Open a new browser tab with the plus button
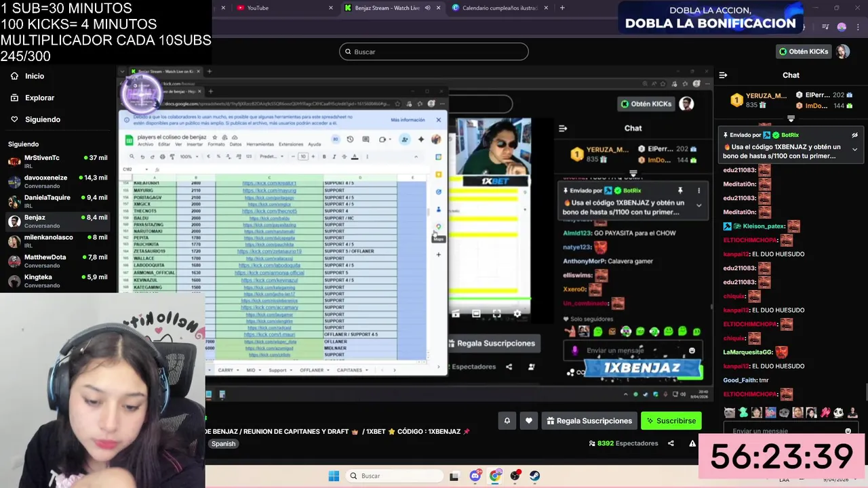868x488 pixels. 562,8
